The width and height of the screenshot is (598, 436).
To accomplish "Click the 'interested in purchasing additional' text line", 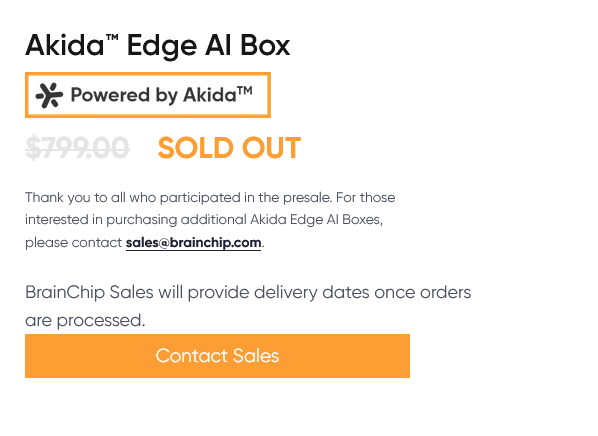I will click(204, 220).
